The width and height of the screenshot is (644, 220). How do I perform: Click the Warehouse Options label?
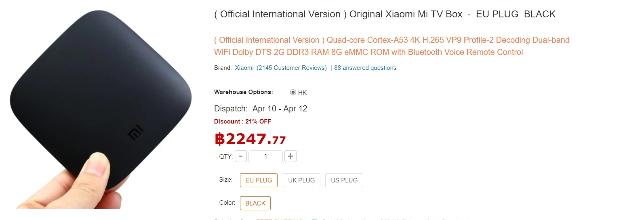[x=244, y=92]
